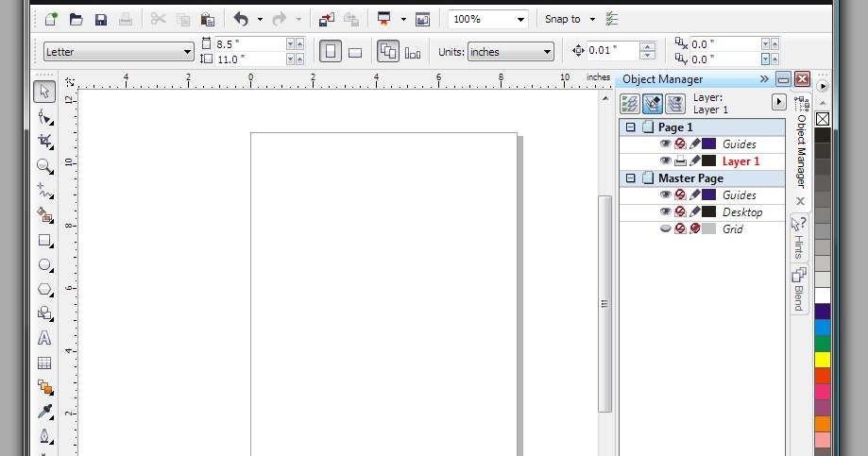Toggle Edit Across Layers button

click(652, 104)
